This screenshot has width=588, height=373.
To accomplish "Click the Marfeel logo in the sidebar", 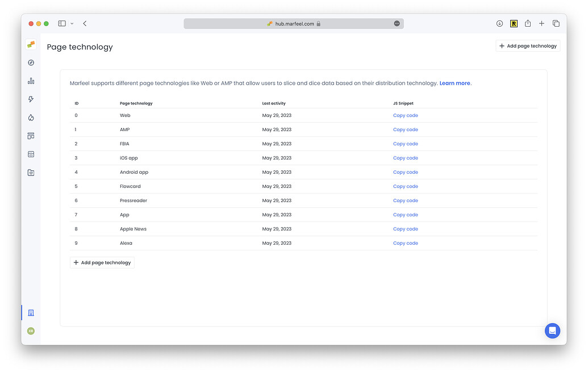I will coord(31,44).
